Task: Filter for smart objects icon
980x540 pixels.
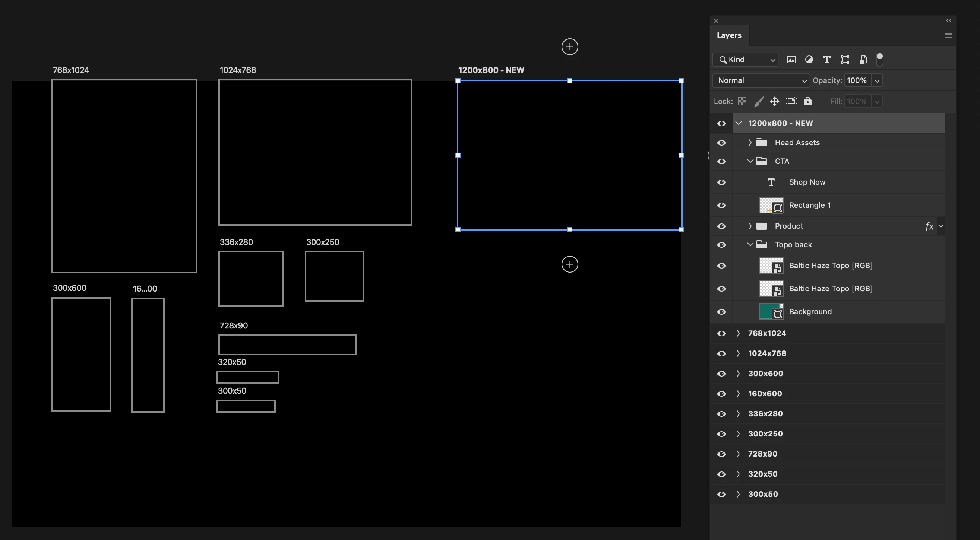Action: 863,60
